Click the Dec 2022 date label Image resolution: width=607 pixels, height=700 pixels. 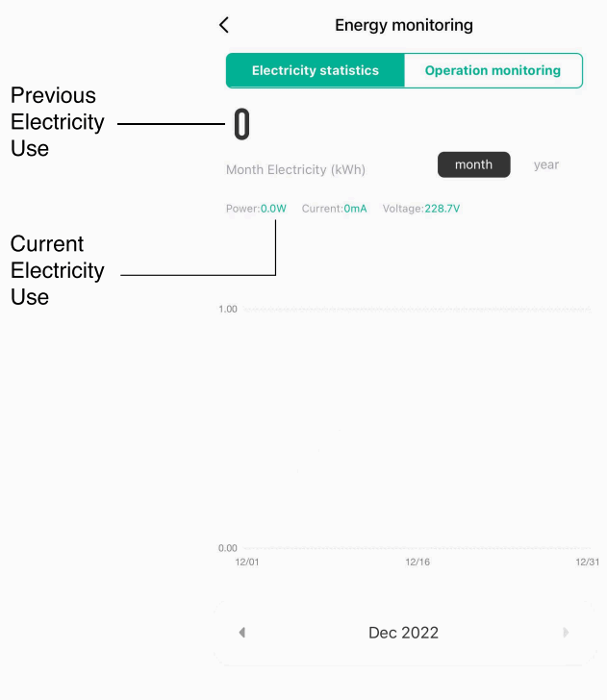pyautogui.click(x=403, y=633)
